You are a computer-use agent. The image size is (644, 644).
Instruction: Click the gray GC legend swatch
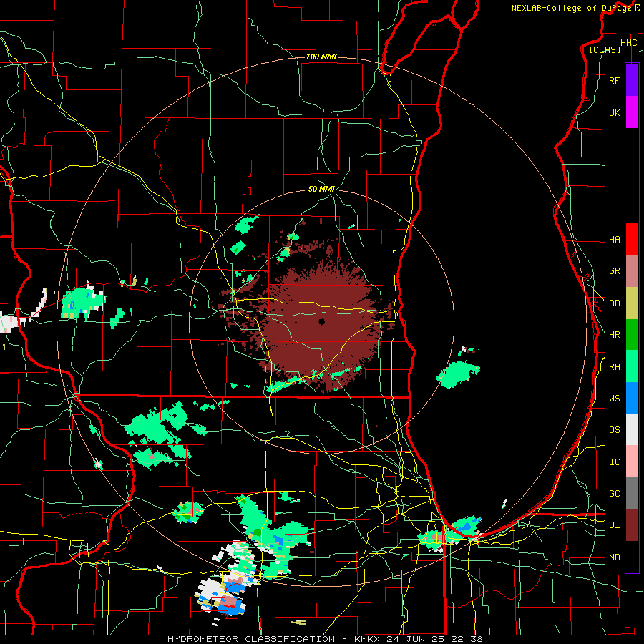(x=632, y=493)
